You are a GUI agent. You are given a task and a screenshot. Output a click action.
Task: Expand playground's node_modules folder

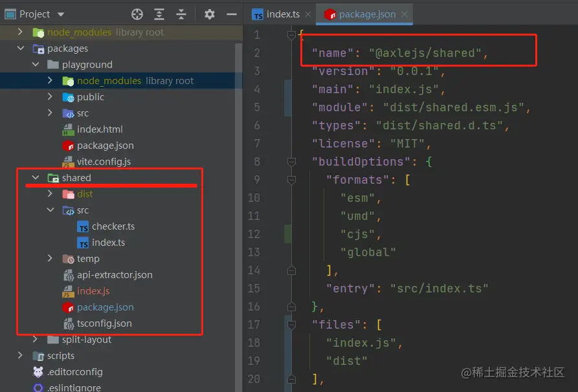click(50, 80)
